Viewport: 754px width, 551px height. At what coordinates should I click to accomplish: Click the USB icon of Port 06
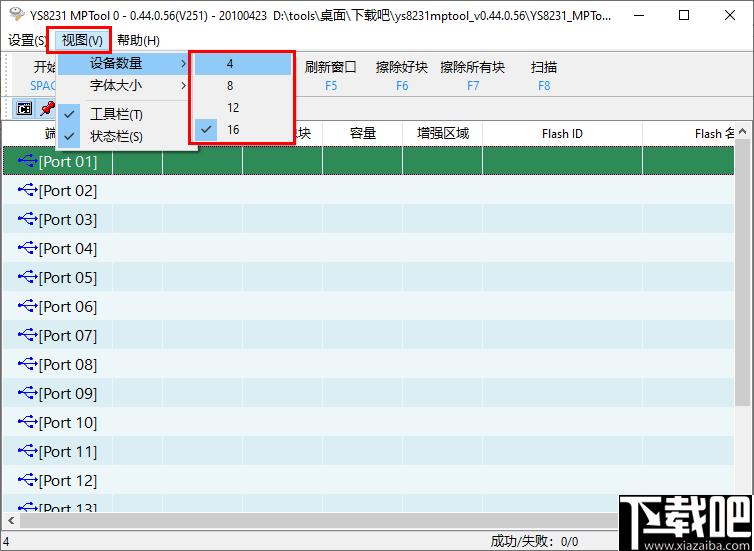[x=28, y=305]
